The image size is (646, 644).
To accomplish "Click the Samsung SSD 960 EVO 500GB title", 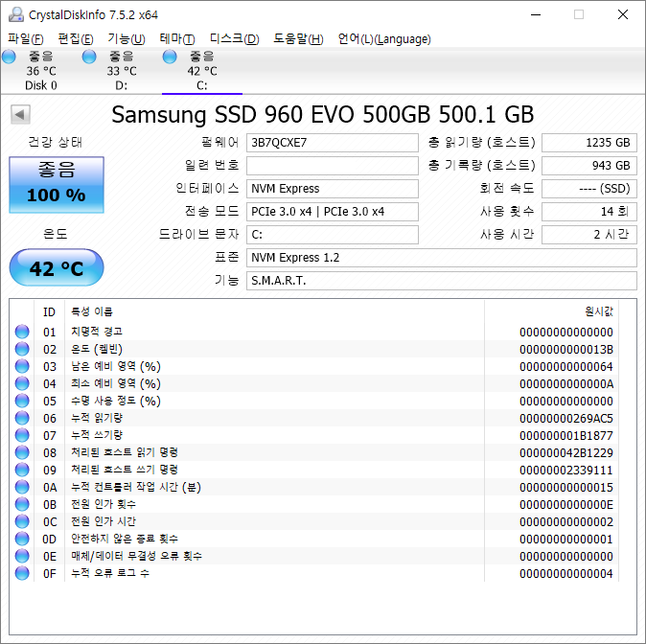I will click(x=323, y=115).
